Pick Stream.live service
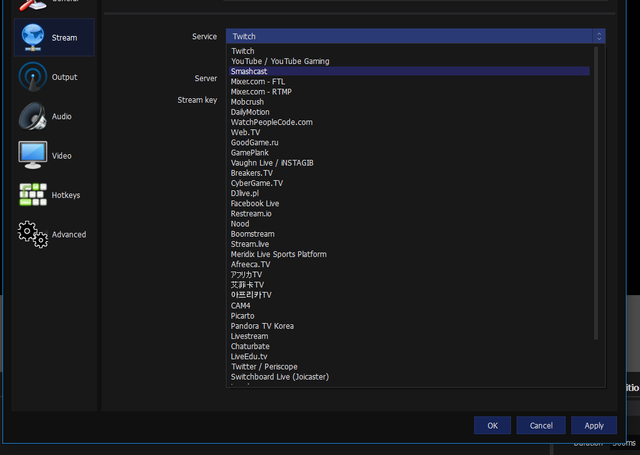Viewport: 640px width, 455px height. pos(410,244)
